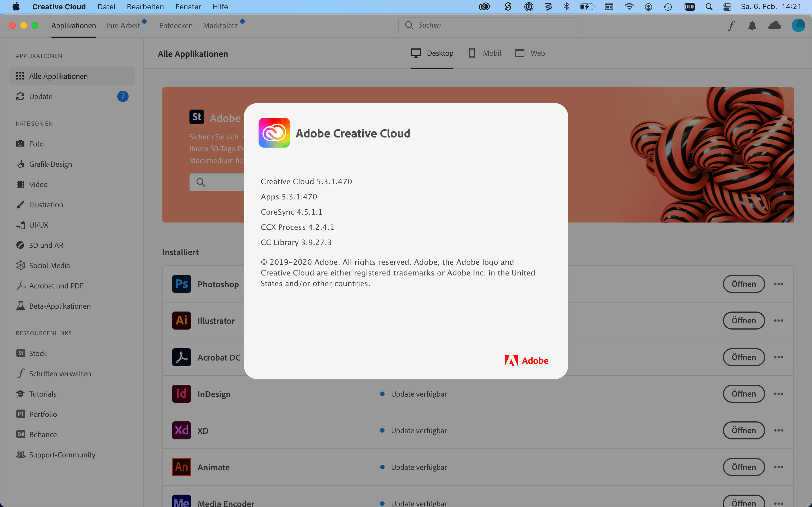Click the Behance icon under Ressourcenlinks
Screen dimensions: 812x507
point(21,434)
